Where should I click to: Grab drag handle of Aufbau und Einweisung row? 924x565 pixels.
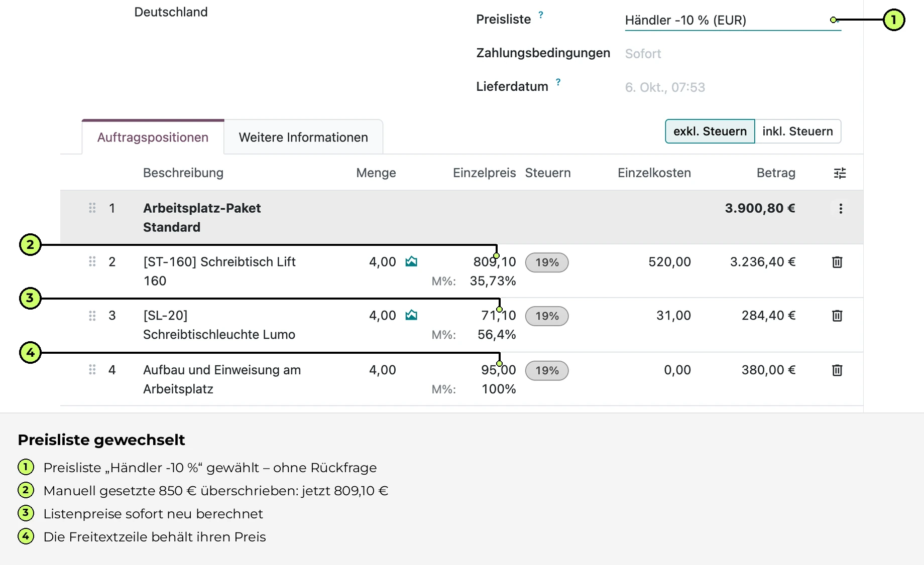click(92, 370)
